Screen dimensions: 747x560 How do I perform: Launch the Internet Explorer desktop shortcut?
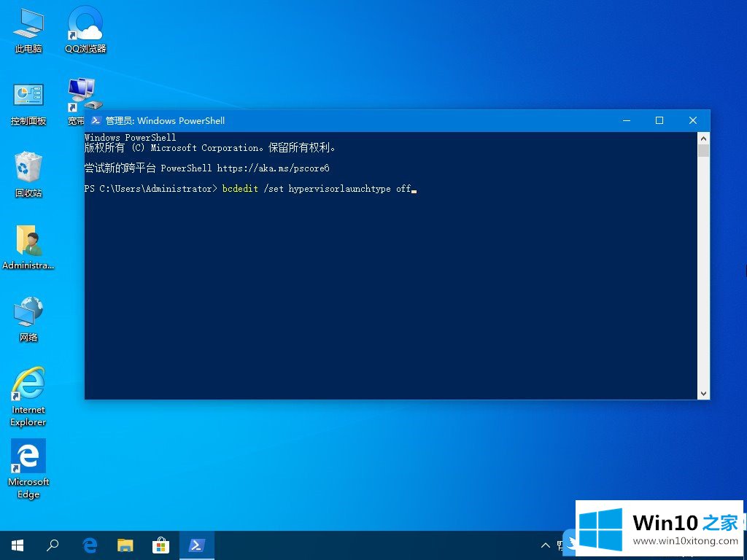(x=28, y=396)
